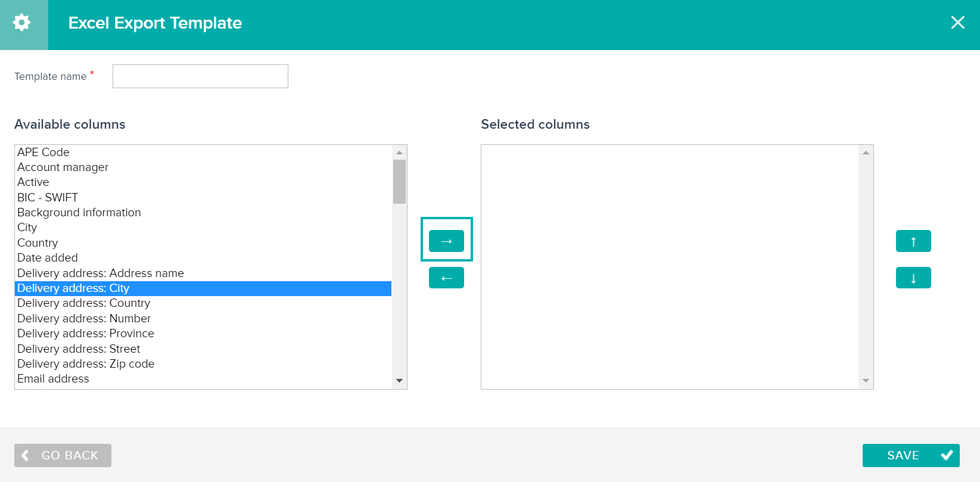
Task: Click the left arrow to remove column
Action: (446, 278)
